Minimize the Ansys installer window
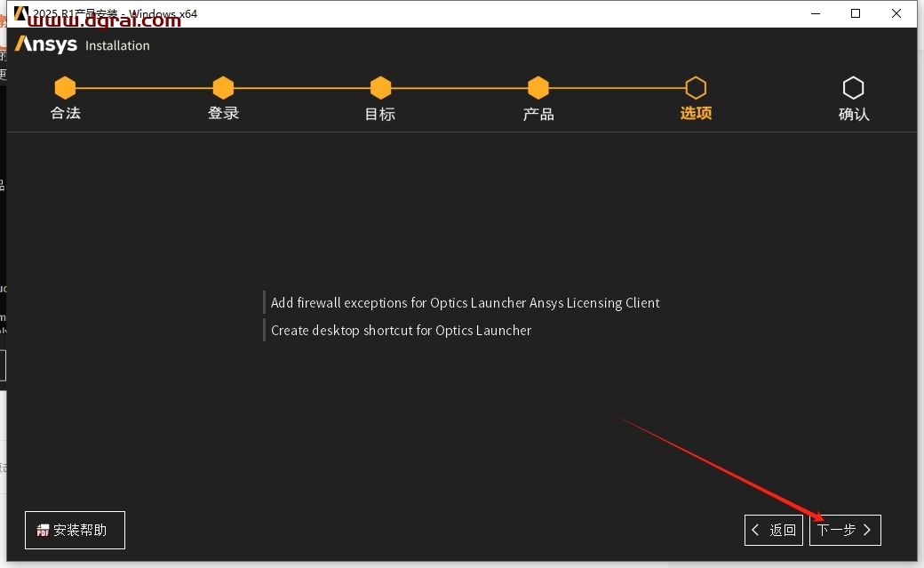Viewport: 924px width, 568px height. [816, 13]
